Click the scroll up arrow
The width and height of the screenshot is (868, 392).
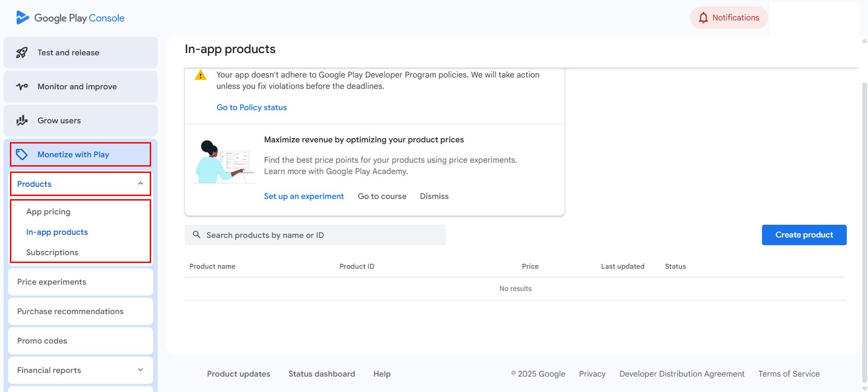pyautogui.click(x=864, y=41)
